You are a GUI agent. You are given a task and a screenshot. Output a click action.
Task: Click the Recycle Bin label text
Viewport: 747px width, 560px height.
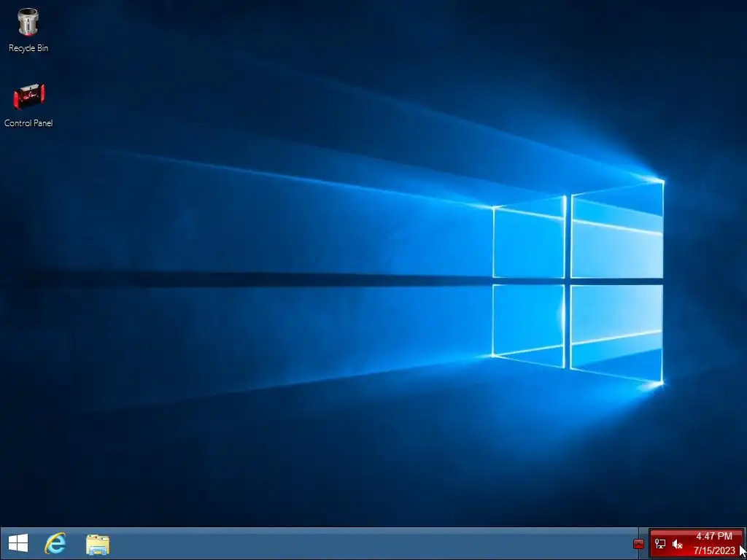[28, 48]
